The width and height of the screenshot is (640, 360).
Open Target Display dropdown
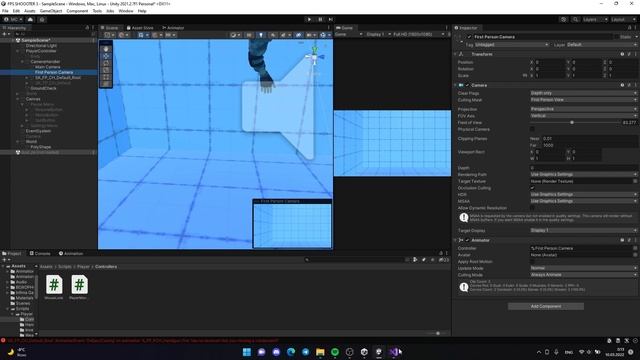click(584, 231)
